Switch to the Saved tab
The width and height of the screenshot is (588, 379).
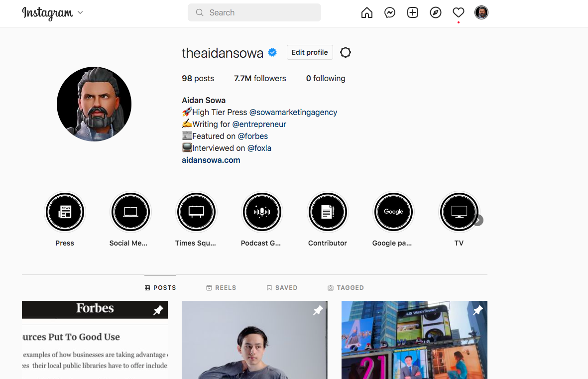(282, 288)
